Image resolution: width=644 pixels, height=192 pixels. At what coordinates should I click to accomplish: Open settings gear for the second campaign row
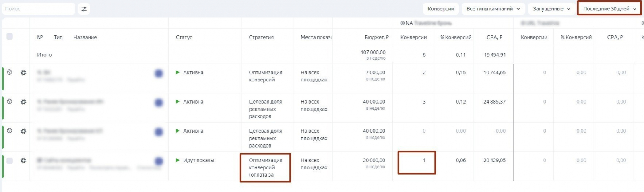point(23,102)
